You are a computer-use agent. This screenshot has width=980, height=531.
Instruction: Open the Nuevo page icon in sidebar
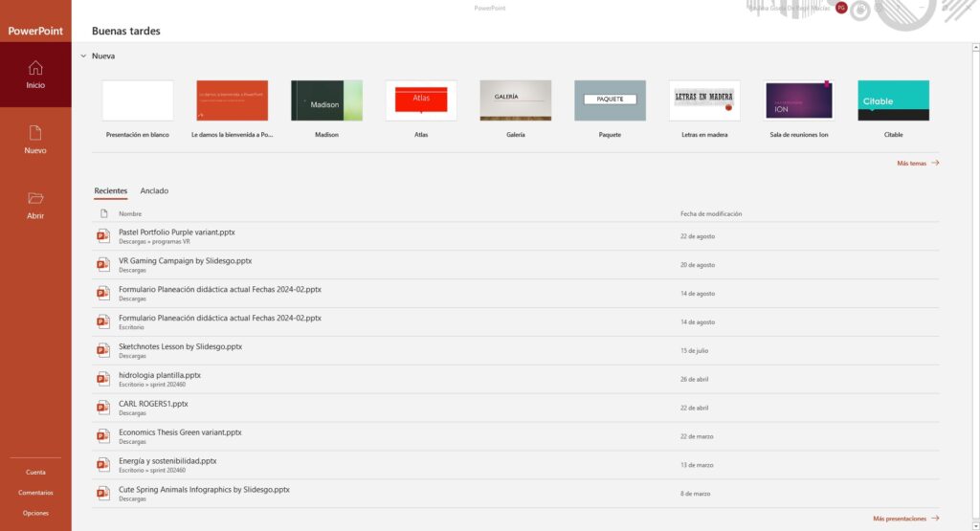pos(35,133)
